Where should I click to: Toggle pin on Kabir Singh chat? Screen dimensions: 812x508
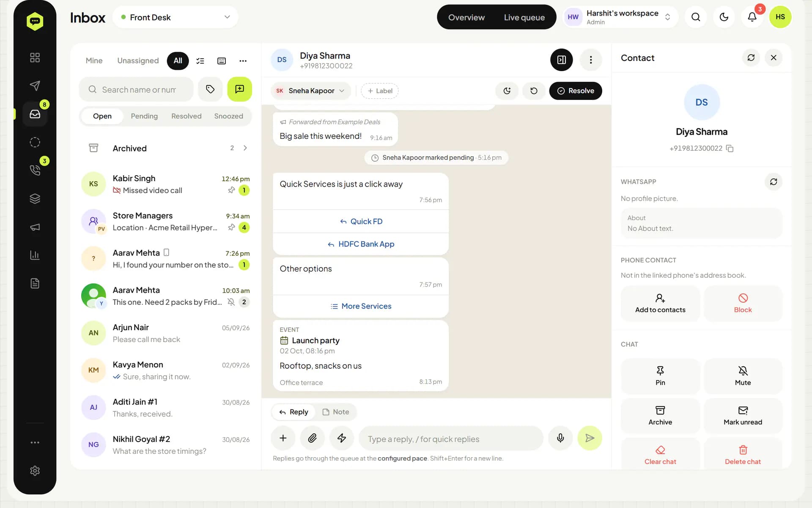pyautogui.click(x=231, y=190)
